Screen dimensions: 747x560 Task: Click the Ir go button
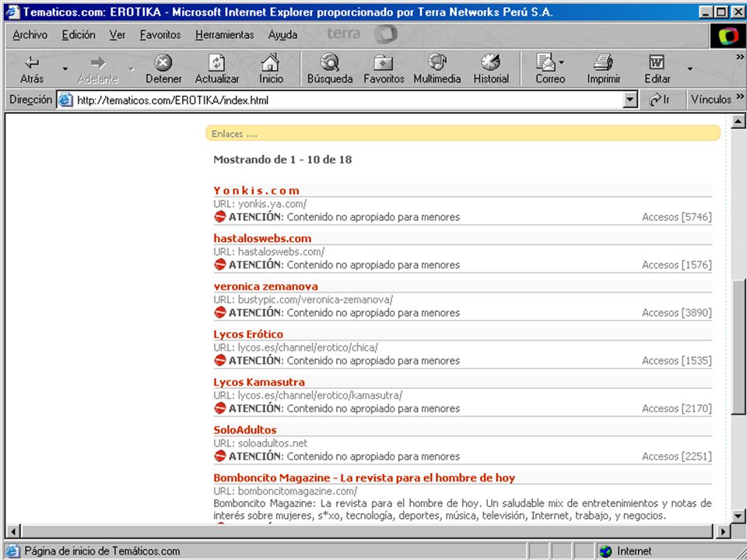coord(660,100)
